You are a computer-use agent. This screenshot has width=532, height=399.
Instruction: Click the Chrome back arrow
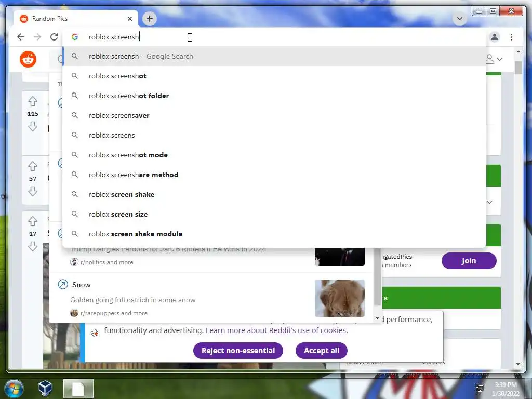[21, 37]
